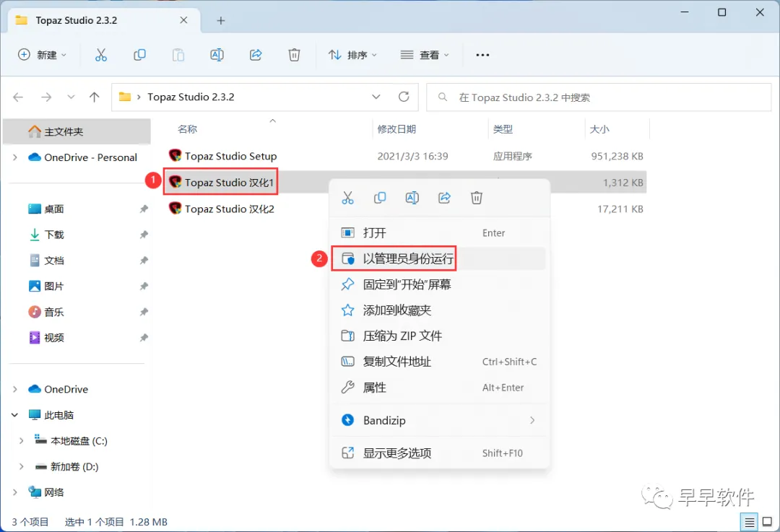780x532 pixels.
Task: Click the Copy icon in the top toolbar
Action: (x=140, y=55)
